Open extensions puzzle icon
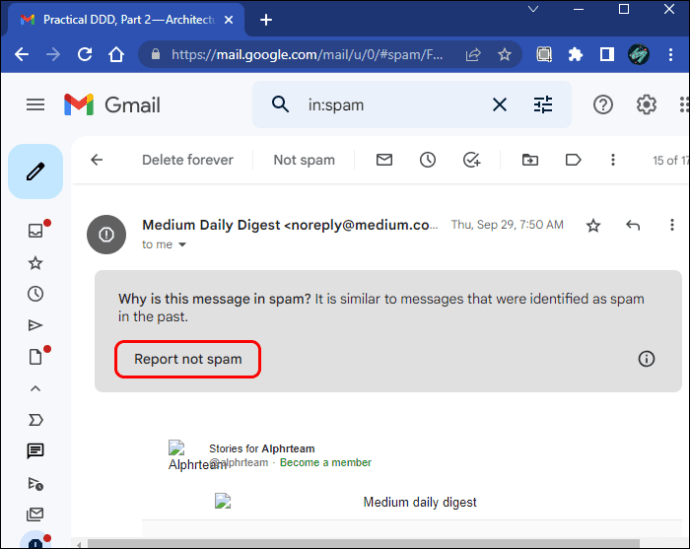690x549 pixels. coord(575,55)
